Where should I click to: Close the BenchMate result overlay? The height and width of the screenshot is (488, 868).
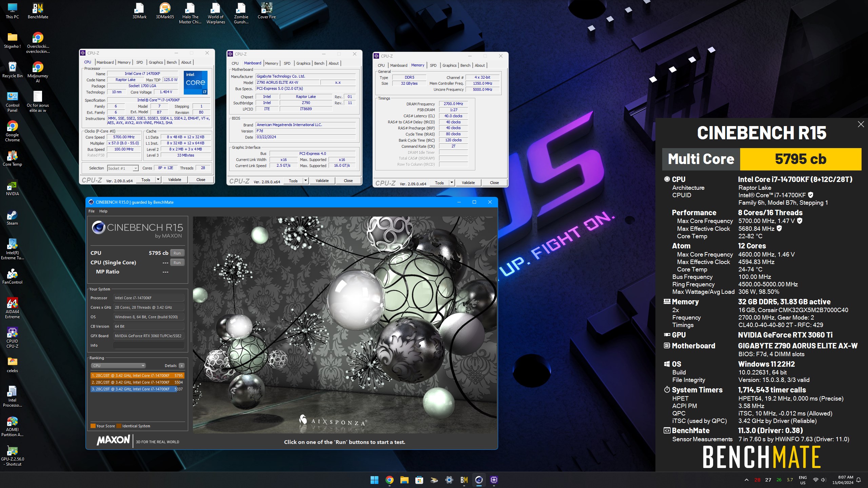(861, 124)
